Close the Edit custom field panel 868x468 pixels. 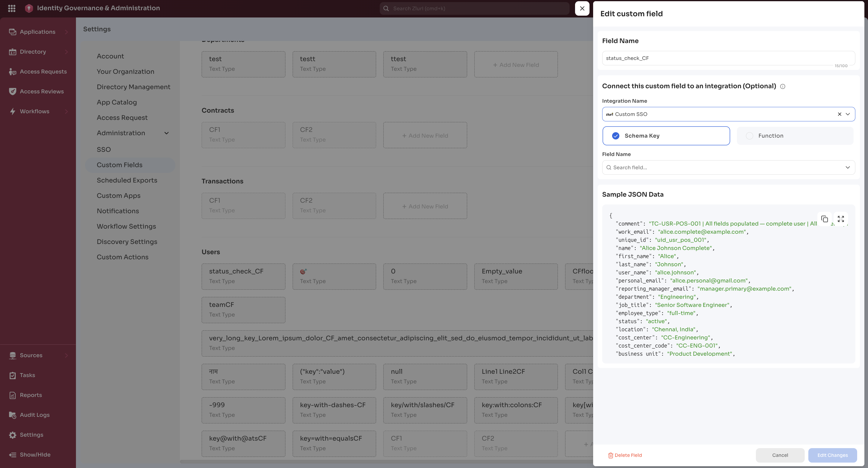[x=582, y=8]
